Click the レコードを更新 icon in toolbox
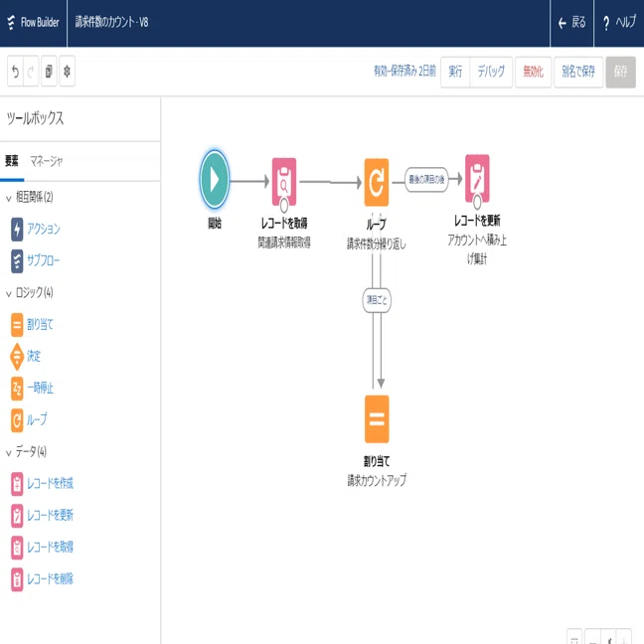 click(x=17, y=516)
